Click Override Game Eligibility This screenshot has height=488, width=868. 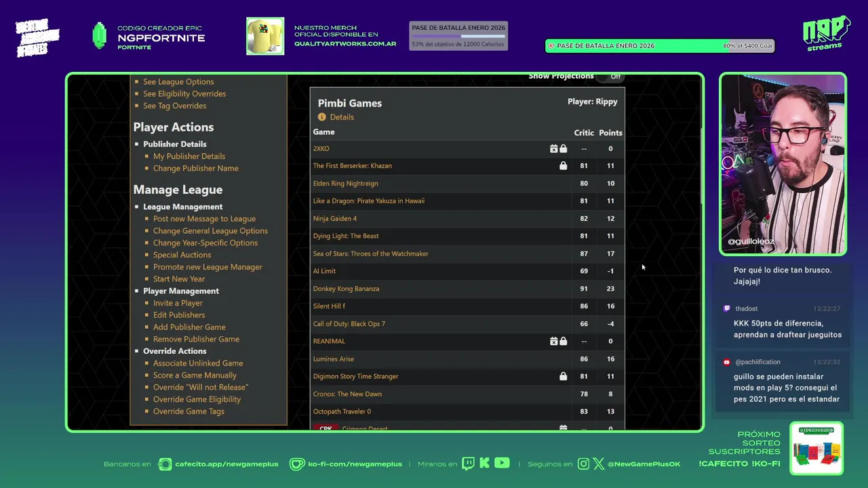[x=197, y=399]
